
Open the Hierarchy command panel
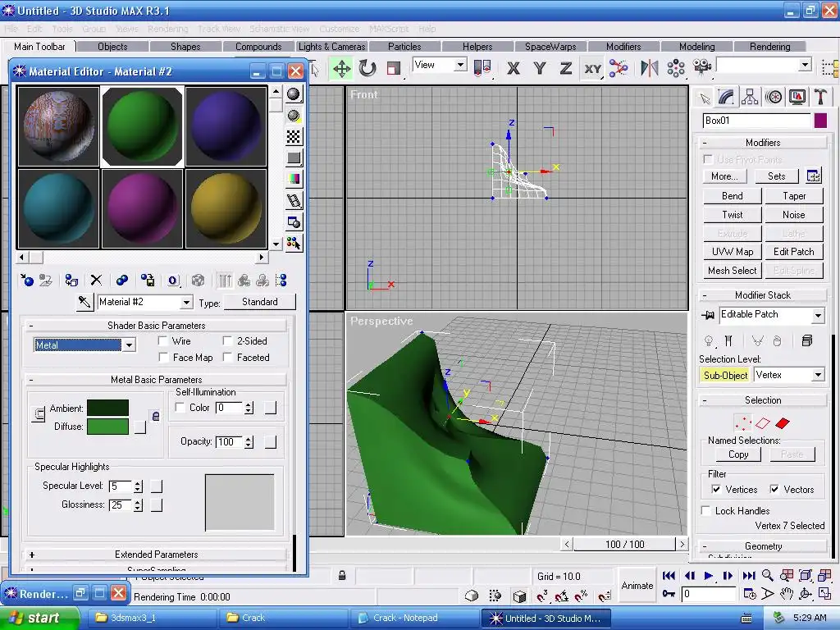point(750,97)
